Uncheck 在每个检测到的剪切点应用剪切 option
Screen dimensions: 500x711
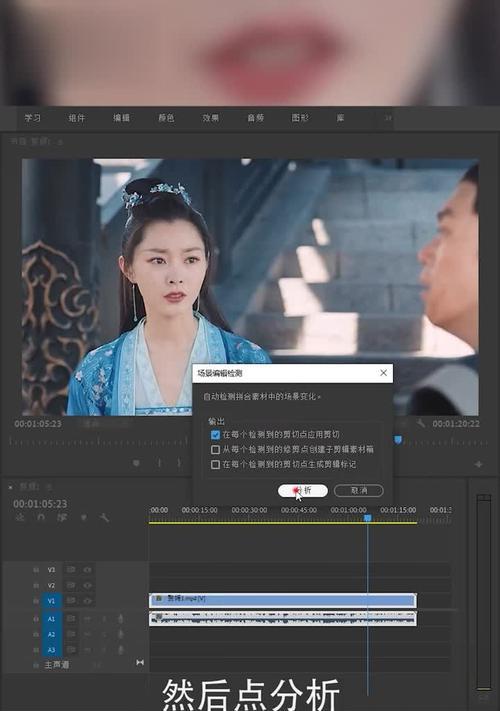point(215,434)
